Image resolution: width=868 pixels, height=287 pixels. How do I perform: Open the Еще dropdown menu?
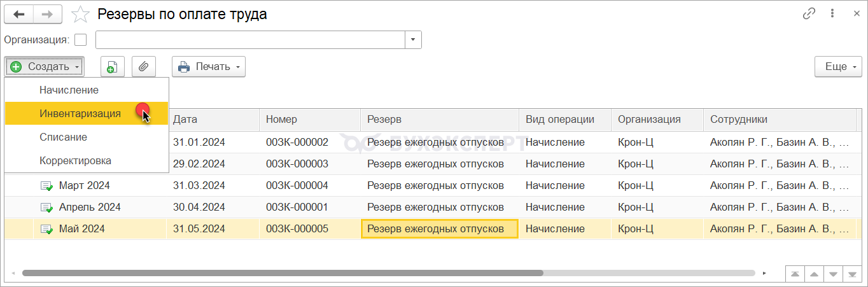click(838, 67)
